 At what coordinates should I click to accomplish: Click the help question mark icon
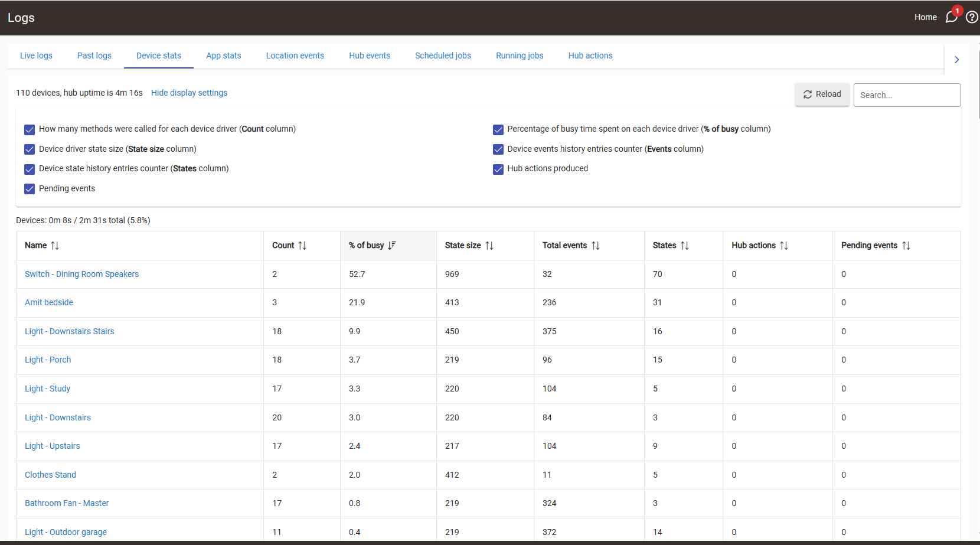[971, 17]
